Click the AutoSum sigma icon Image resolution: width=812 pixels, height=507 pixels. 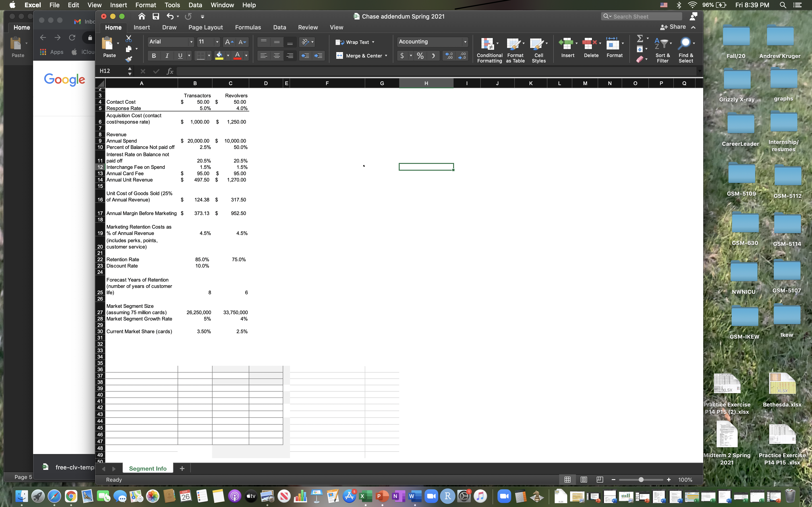click(640, 38)
